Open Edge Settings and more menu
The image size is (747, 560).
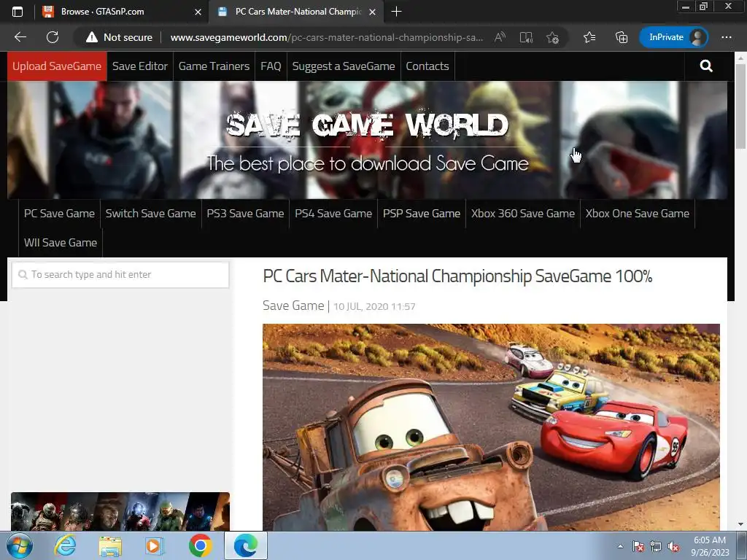click(726, 37)
